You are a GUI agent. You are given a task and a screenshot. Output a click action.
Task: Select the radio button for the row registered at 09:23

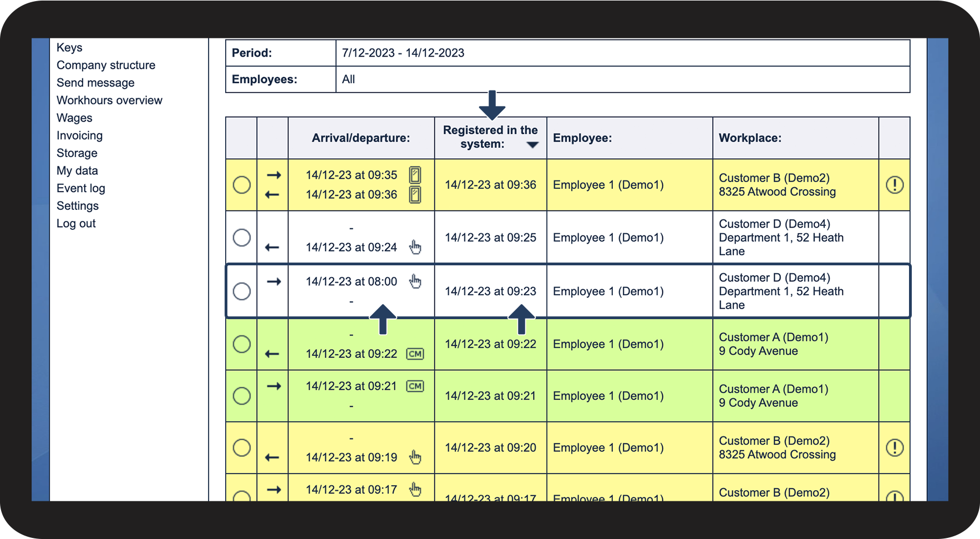[x=242, y=291]
